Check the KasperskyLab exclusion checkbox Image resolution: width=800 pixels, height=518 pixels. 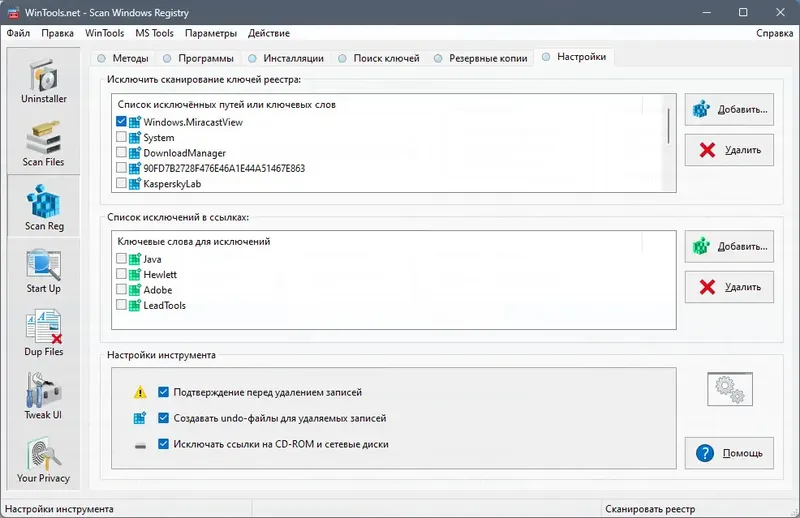(x=121, y=183)
